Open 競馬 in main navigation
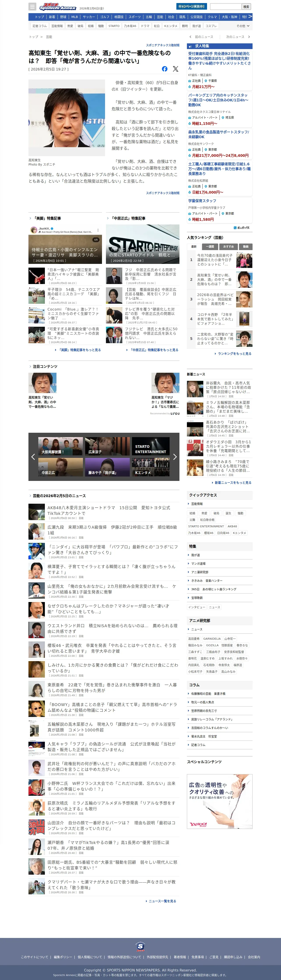The width and height of the screenshot is (281, 980). click(x=183, y=17)
